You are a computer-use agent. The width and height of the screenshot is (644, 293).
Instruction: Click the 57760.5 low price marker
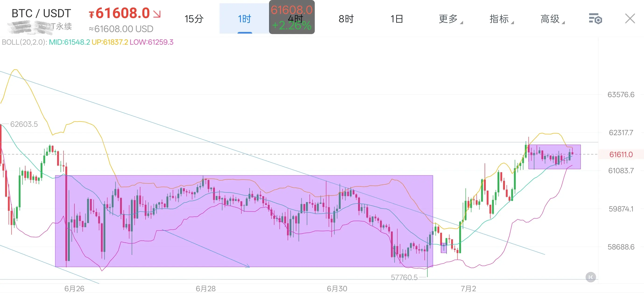click(x=404, y=277)
